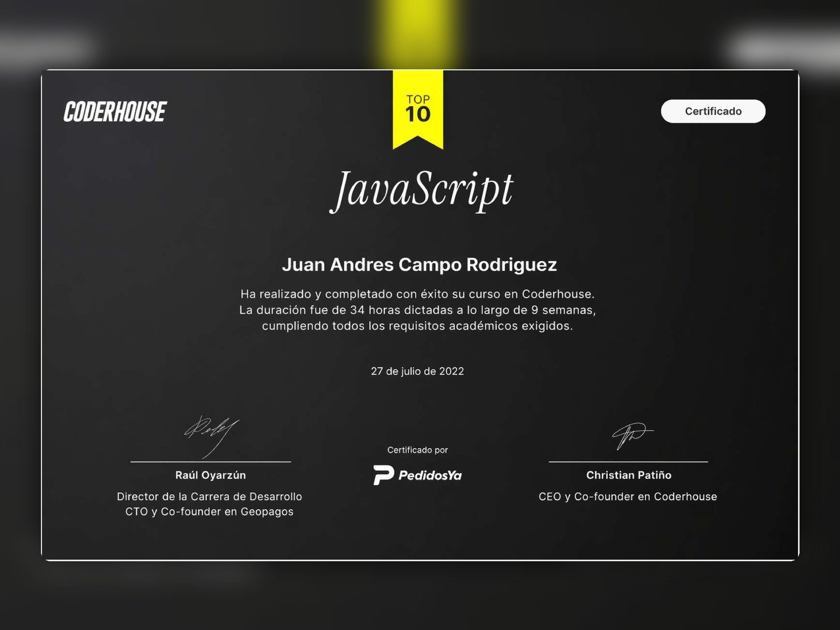Click the line "Ha realizado y completado con éxito"
Screen dimensions: 840x630
click(417, 294)
